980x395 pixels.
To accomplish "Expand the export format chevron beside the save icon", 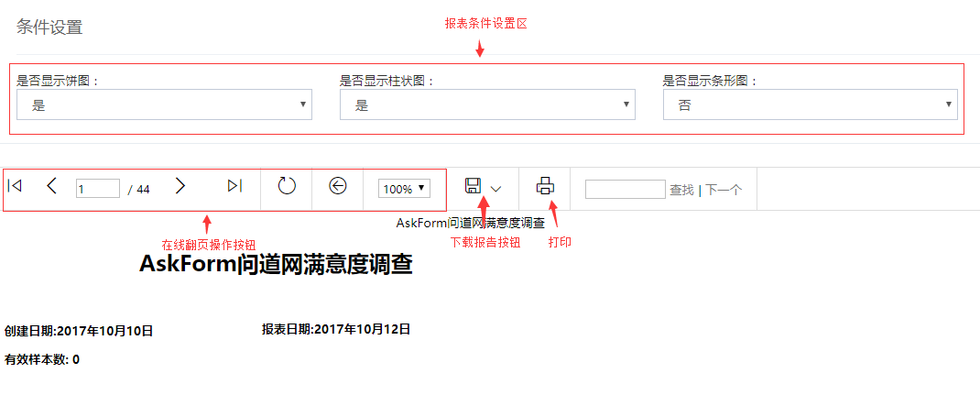I will coord(496,189).
